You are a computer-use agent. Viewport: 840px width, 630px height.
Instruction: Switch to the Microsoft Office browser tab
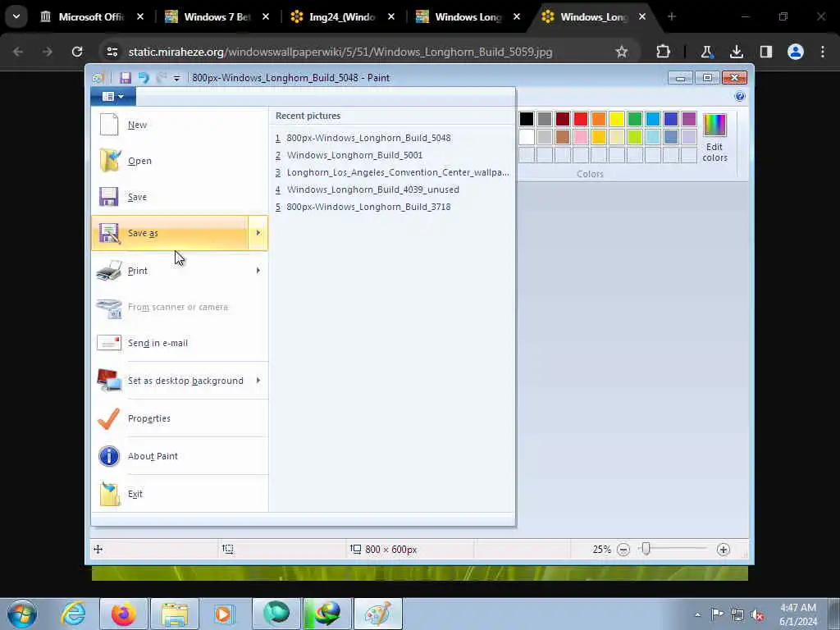click(92, 17)
